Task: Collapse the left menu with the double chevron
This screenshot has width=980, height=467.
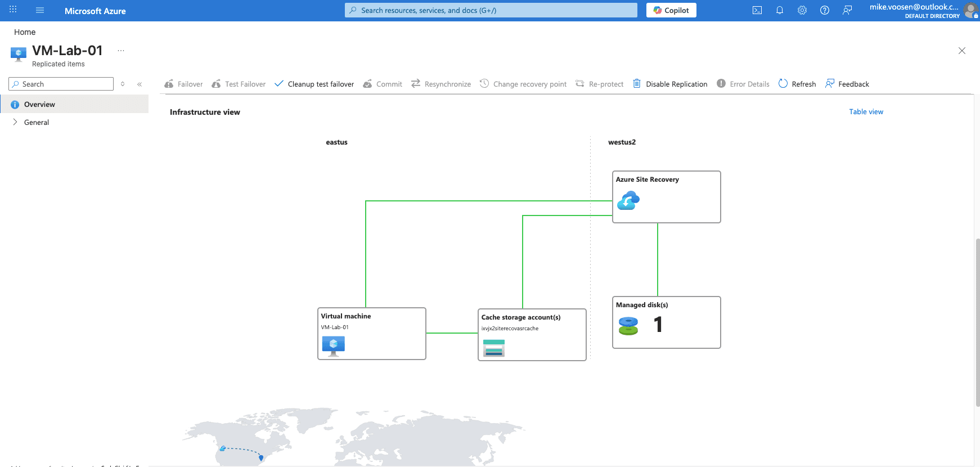Action: [x=140, y=84]
